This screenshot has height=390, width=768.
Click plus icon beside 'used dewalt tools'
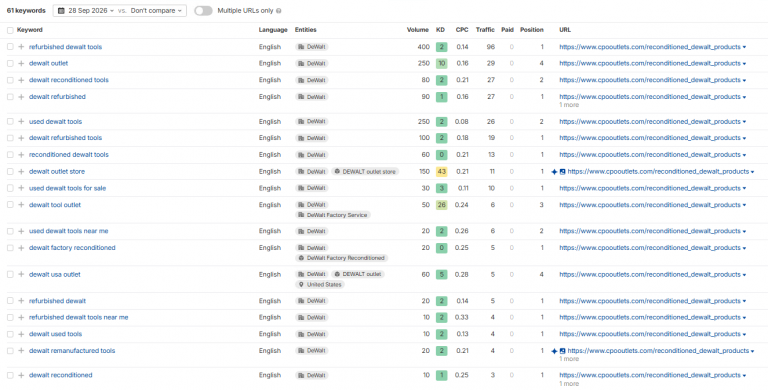(x=21, y=122)
